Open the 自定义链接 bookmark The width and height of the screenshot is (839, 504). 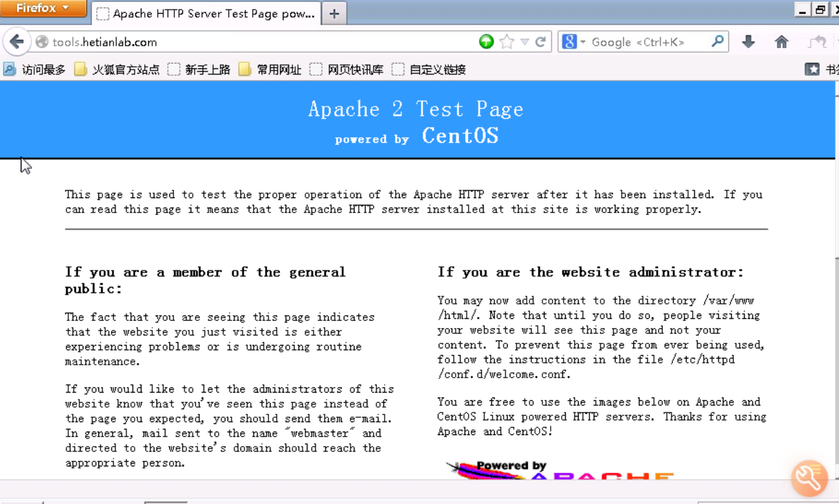coord(428,69)
